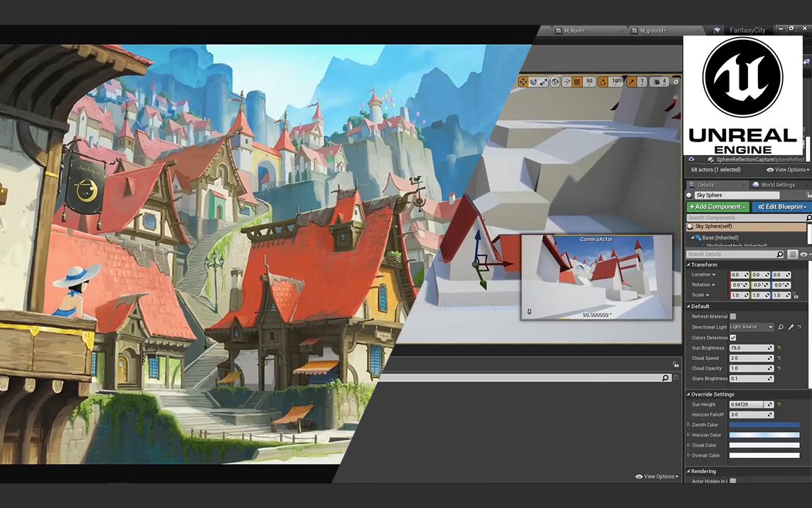Open the Directional Light Source dropdown
The width and height of the screenshot is (812, 508).
point(750,327)
